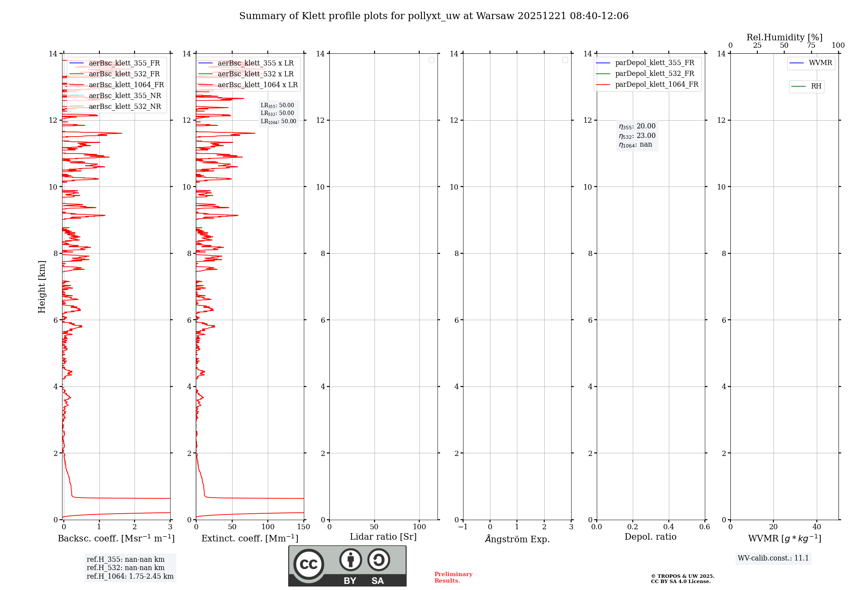Click the empty legend box in the Ångström plot
The image size is (868, 590).
click(x=565, y=60)
